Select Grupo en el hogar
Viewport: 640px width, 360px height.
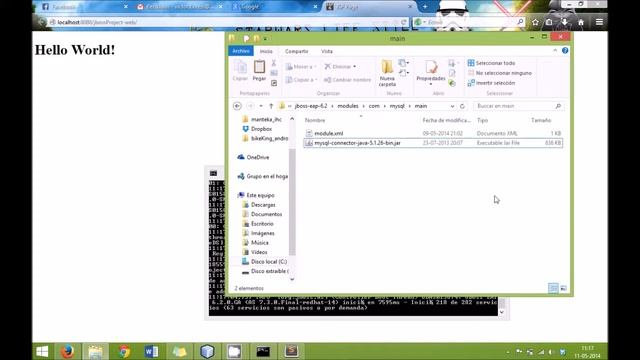click(x=263, y=176)
